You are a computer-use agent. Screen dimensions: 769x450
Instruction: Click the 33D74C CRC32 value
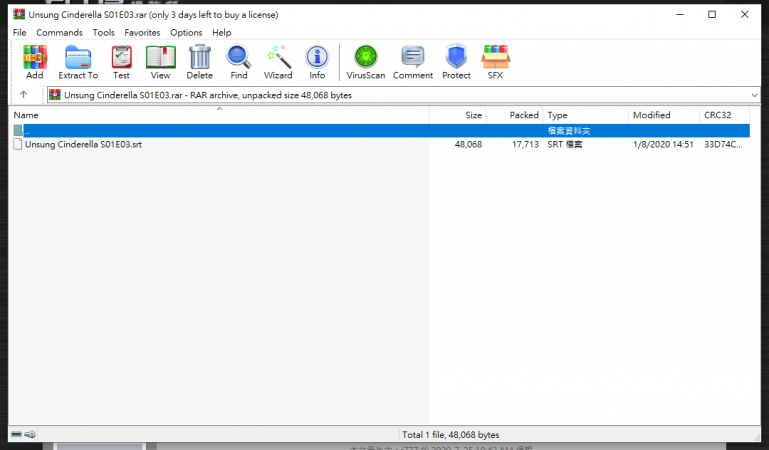coord(723,144)
